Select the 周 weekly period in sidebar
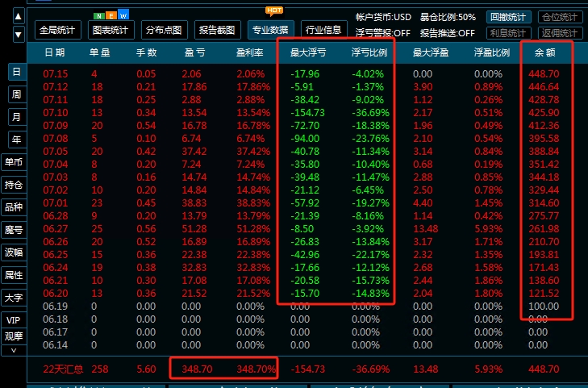The width and height of the screenshot is (588, 388). pyautogui.click(x=17, y=94)
